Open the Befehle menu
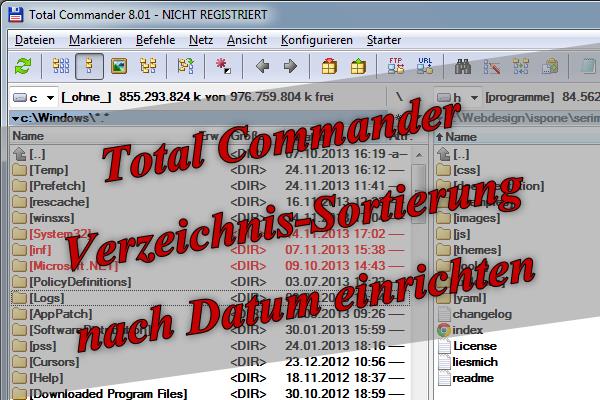This screenshot has width=600, height=400. (155, 40)
